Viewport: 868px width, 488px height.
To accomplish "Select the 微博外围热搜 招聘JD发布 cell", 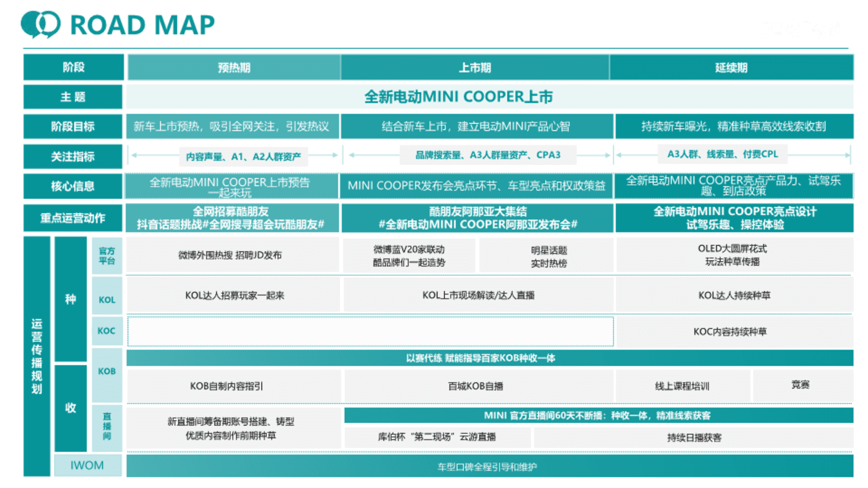I will pyautogui.click(x=232, y=255).
